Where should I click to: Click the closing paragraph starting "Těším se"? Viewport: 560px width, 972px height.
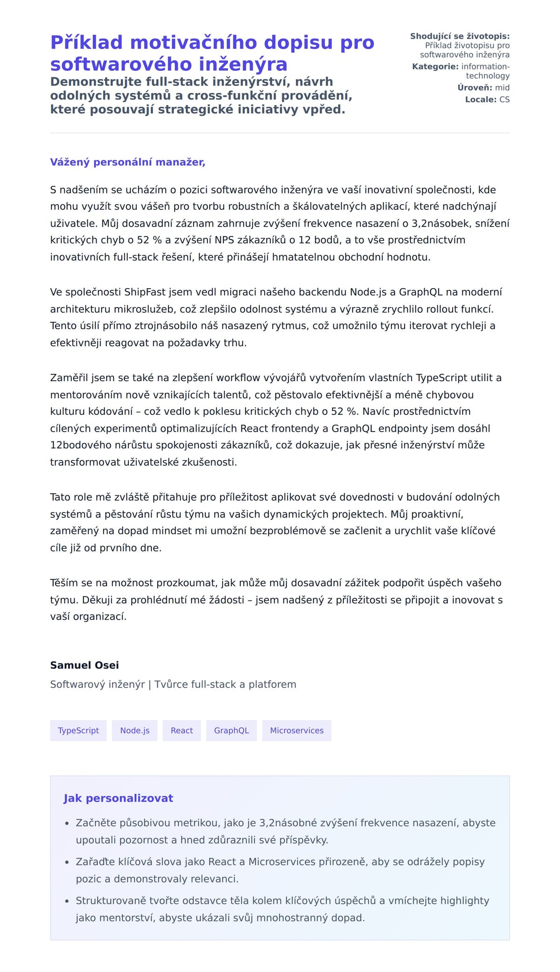(276, 600)
